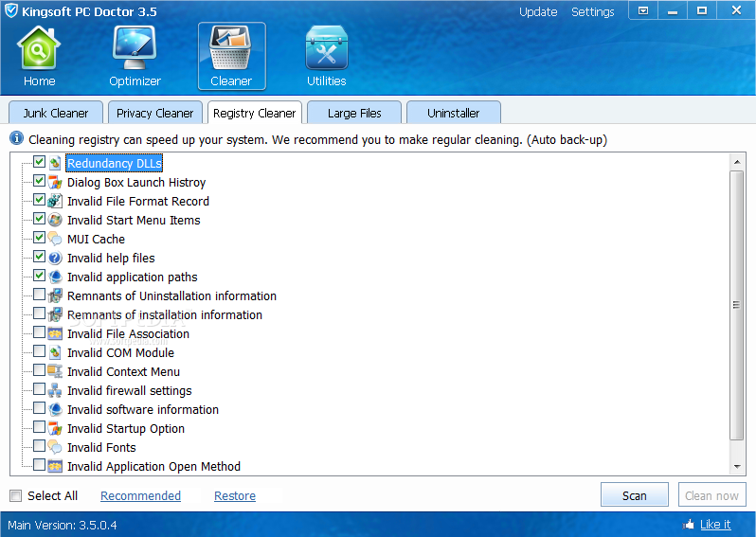Screen dimensions: 756x537
Task: Check Remnants of Uninstallation information checkbox
Action: pos(39,294)
